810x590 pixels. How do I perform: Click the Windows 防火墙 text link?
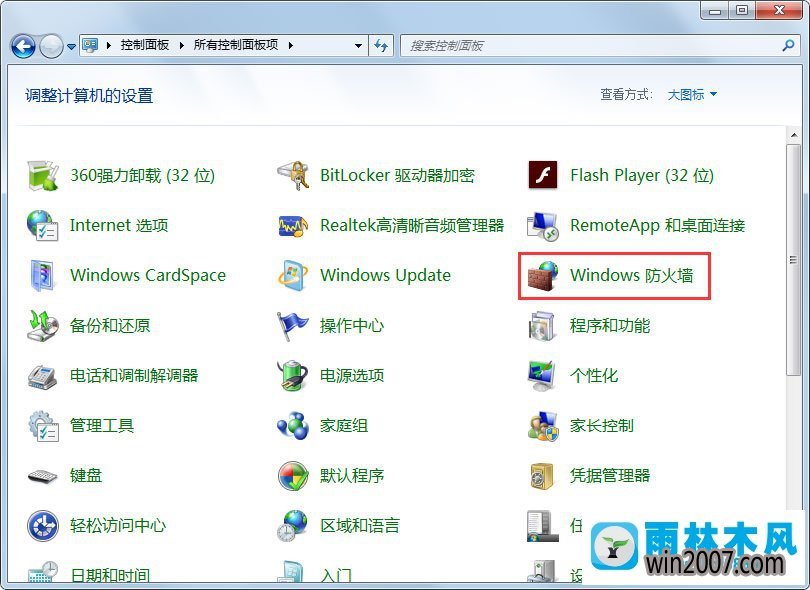click(631, 275)
